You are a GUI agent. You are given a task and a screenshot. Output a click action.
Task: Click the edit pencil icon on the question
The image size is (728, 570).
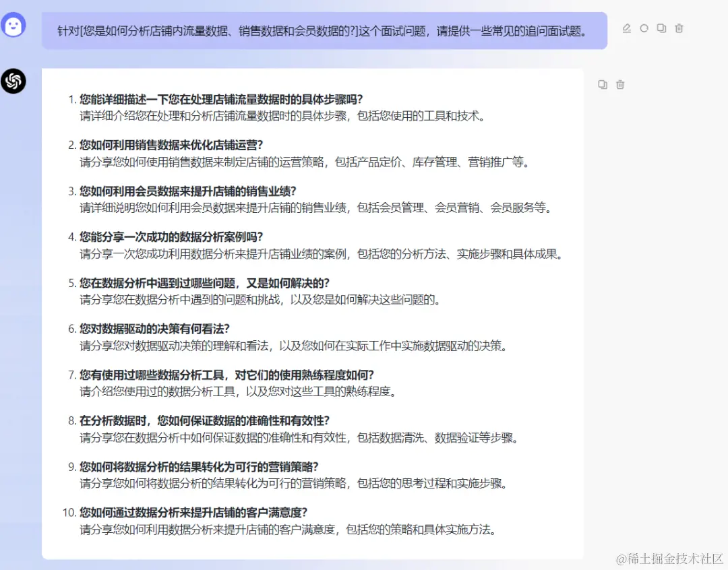tap(627, 28)
